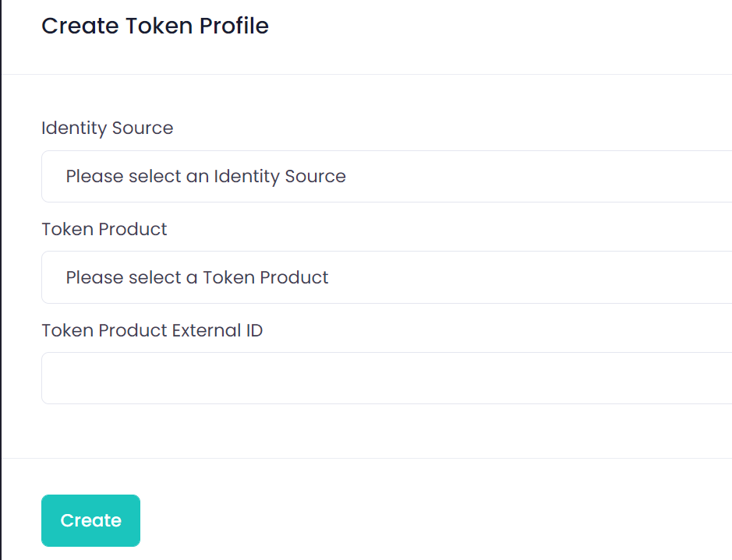Select the 'Please select an Identity Source' placeholder
732x560 pixels.
click(206, 176)
